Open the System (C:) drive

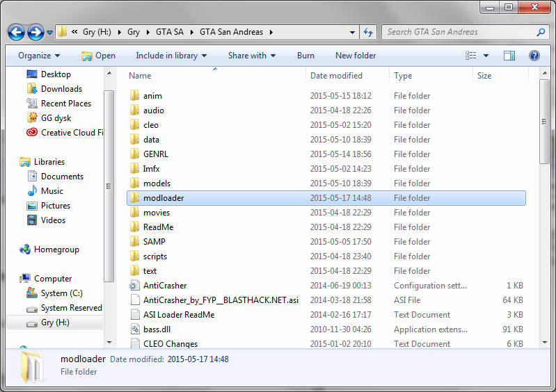tap(54, 293)
